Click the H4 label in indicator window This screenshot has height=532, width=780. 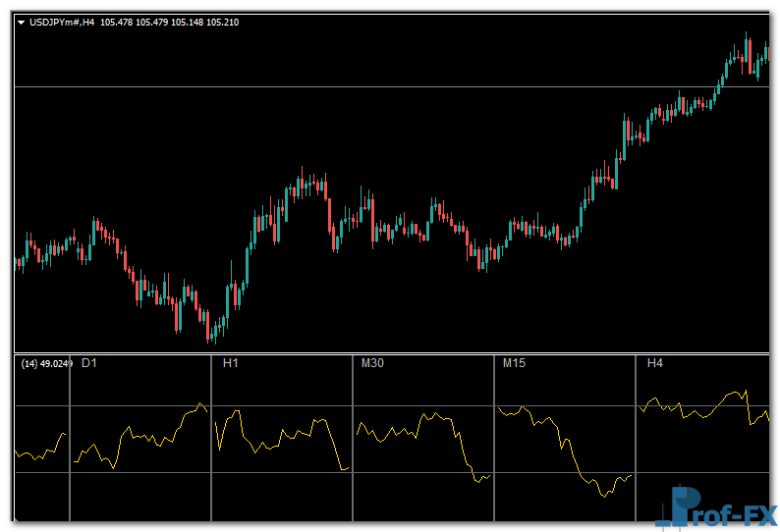pos(654,363)
